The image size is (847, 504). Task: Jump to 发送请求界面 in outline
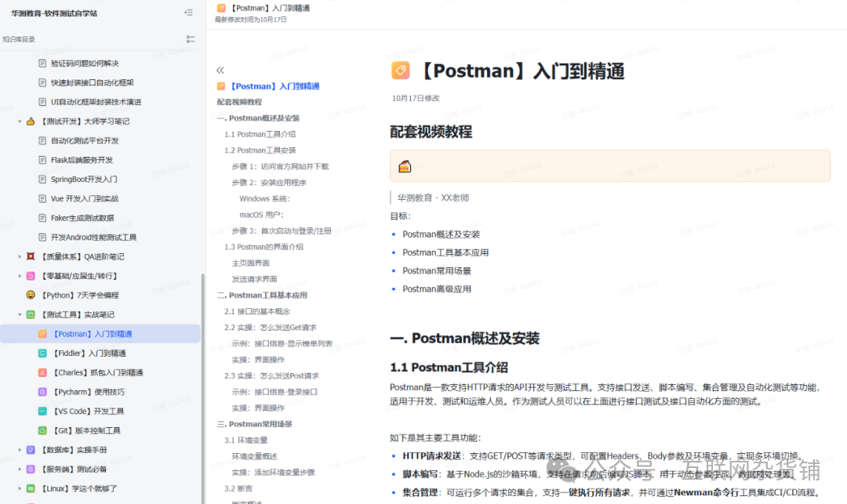pos(254,279)
